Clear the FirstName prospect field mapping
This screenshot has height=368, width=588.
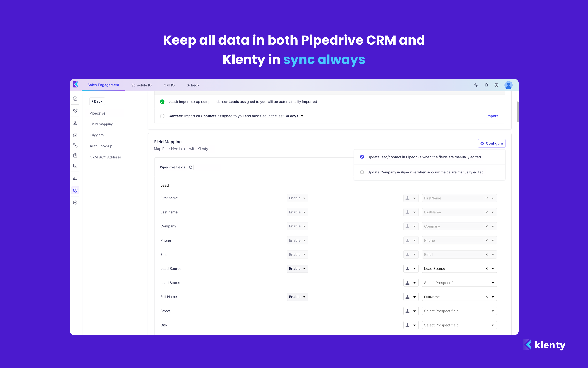click(x=487, y=198)
